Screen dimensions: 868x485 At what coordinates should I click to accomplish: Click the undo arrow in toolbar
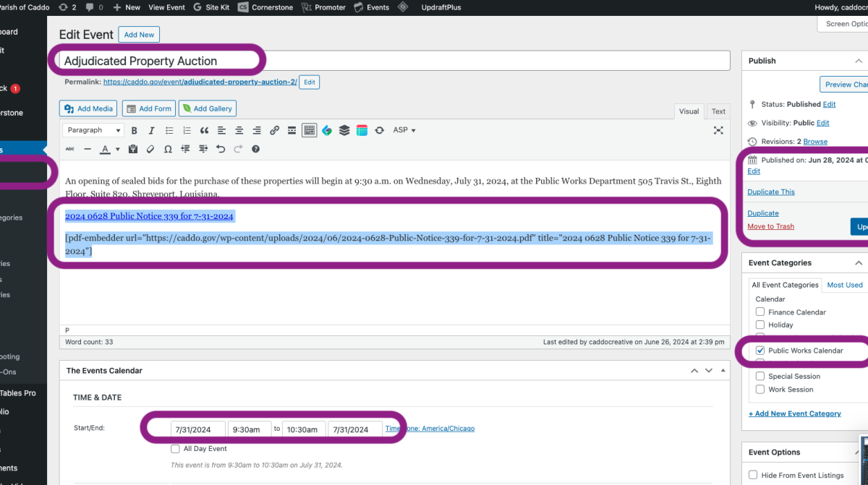[x=221, y=149]
